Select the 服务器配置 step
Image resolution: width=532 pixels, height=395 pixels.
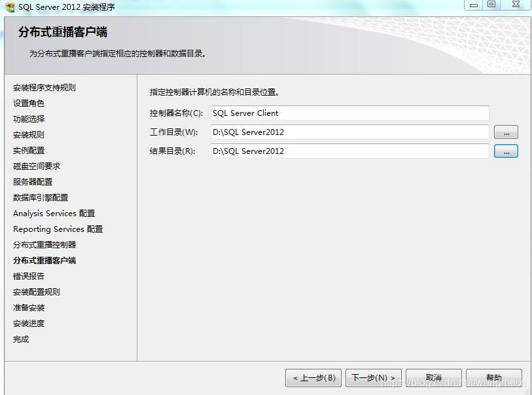tap(33, 181)
